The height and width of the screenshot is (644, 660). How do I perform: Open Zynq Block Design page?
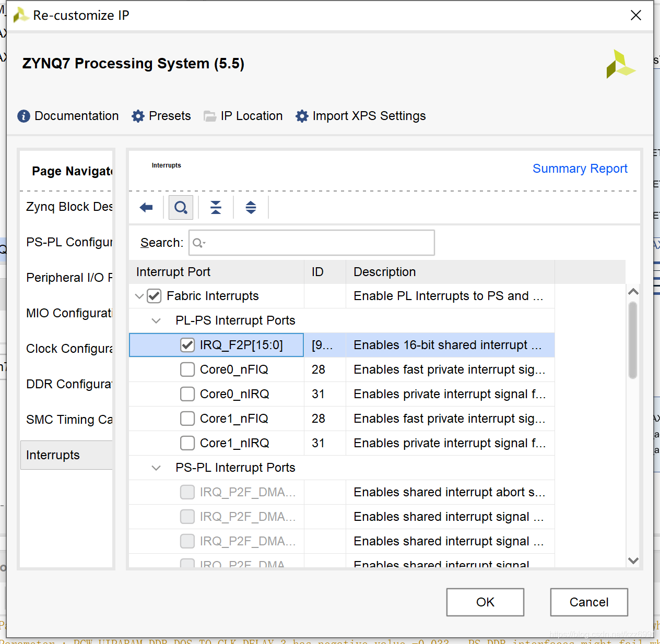coord(69,207)
